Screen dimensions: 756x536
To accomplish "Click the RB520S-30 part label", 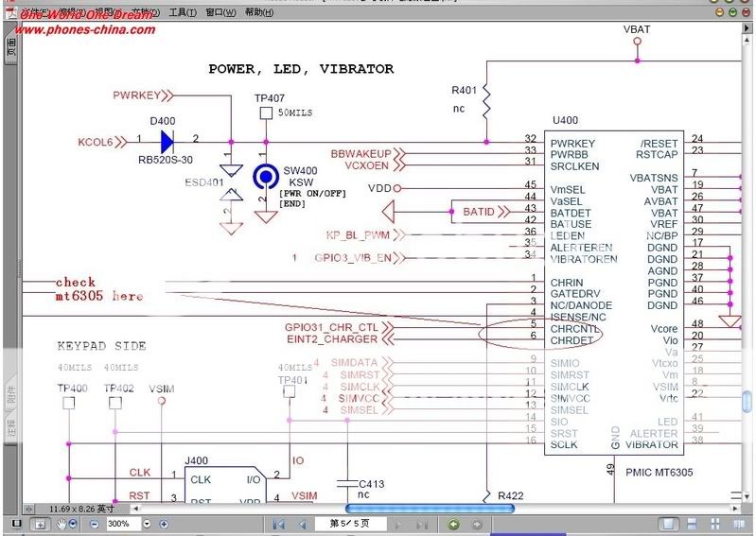I will (x=166, y=160).
